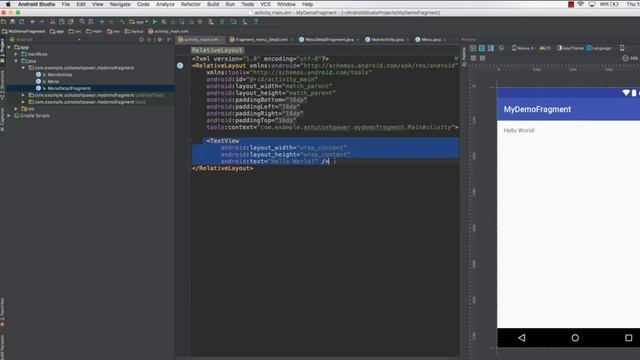Click the Undo arrow icon
640x360 pixels.
pos(33,22)
